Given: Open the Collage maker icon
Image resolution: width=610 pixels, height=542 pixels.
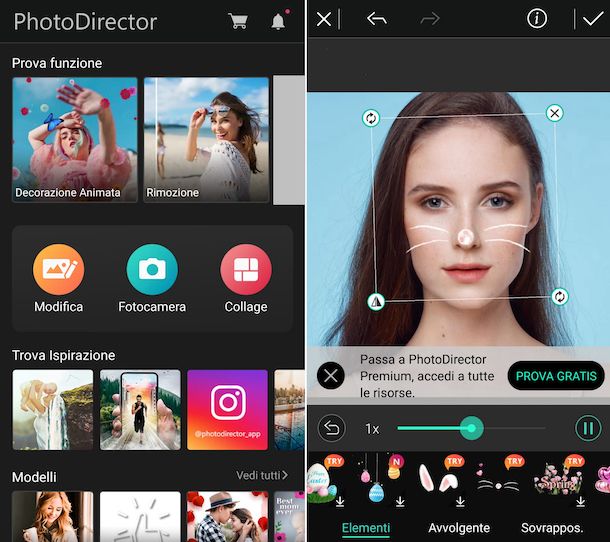Looking at the screenshot, I should point(246,269).
